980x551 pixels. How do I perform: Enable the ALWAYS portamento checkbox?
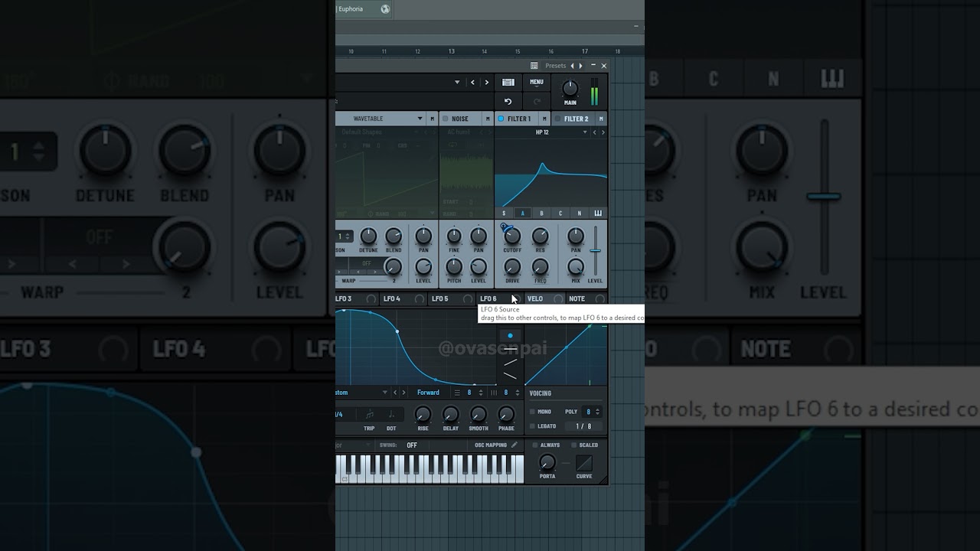[535, 445]
